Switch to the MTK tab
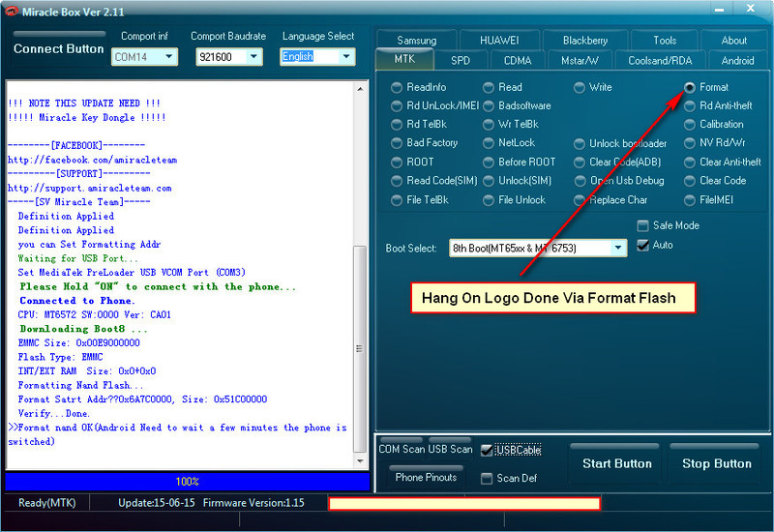The image size is (774, 532). 404,59
